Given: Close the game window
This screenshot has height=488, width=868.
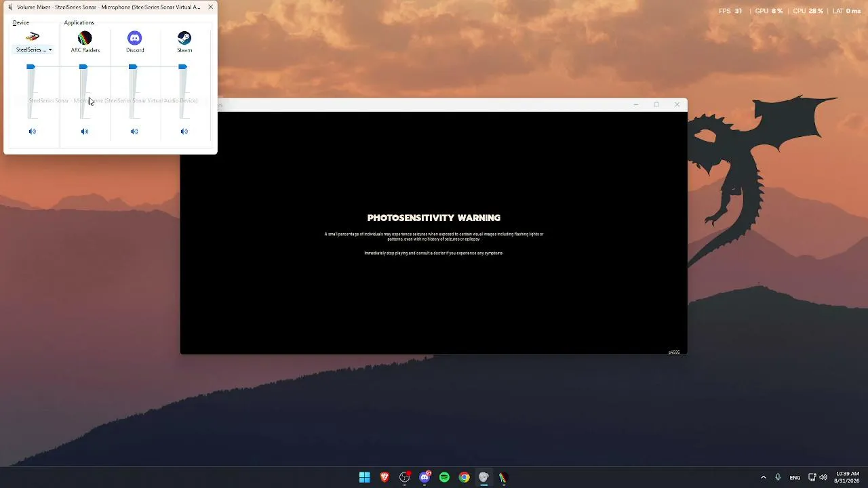Looking at the screenshot, I should 677,104.
